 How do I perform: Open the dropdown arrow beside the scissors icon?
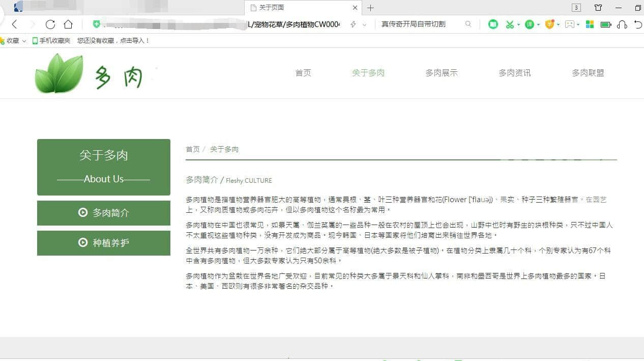click(x=518, y=24)
